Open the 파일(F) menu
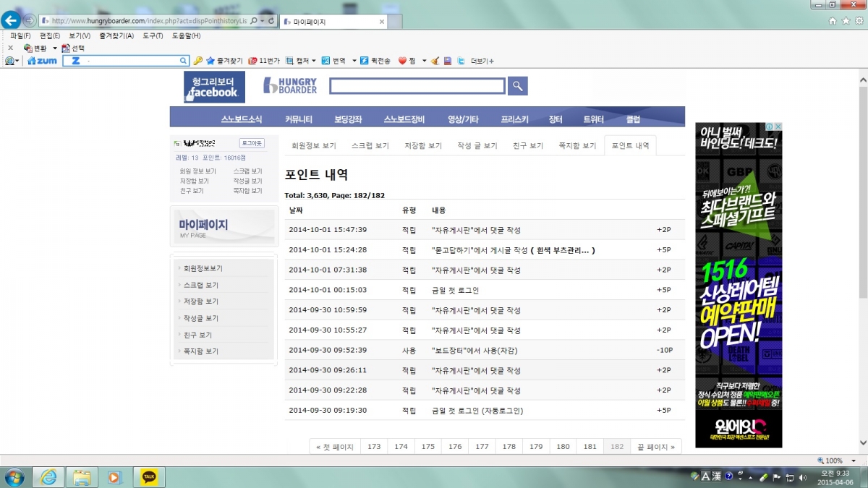The height and width of the screenshot is (488, 868). [x=20, y=35]
